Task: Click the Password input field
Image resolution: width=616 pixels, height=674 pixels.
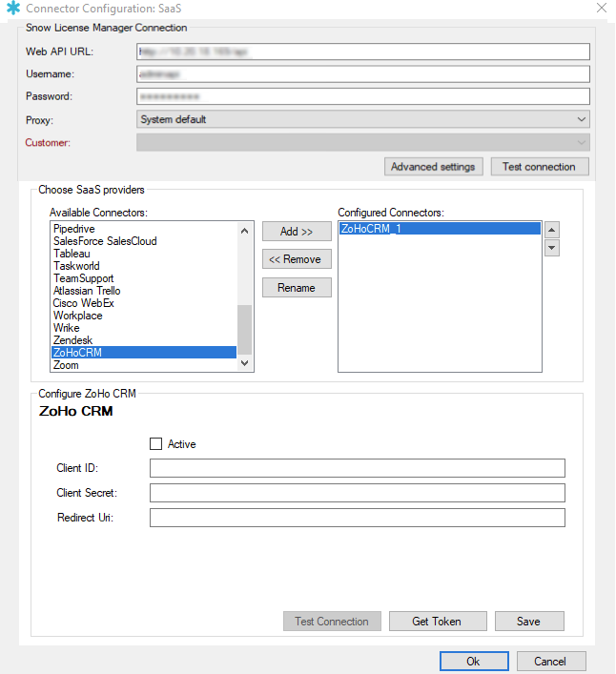Action: (362, 96)
